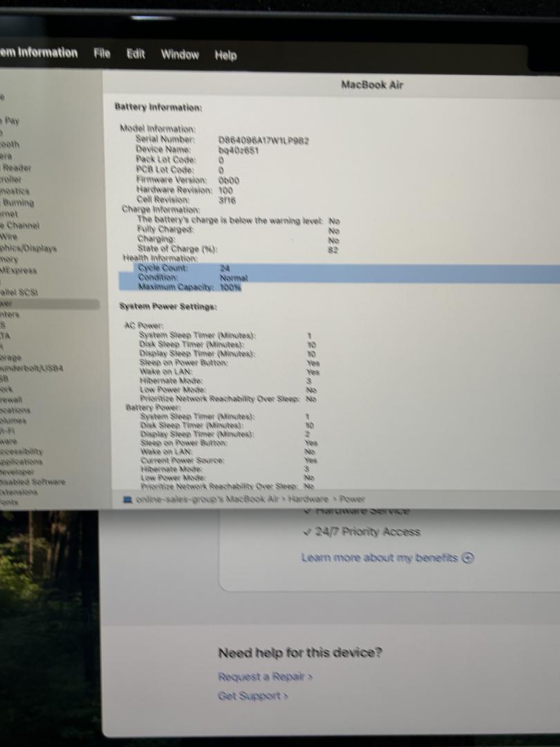Image resolution: width=560 pixels, height=747 pixels.
Task: Select NVMExpress in the sidebar
Action: click(19, 270)
